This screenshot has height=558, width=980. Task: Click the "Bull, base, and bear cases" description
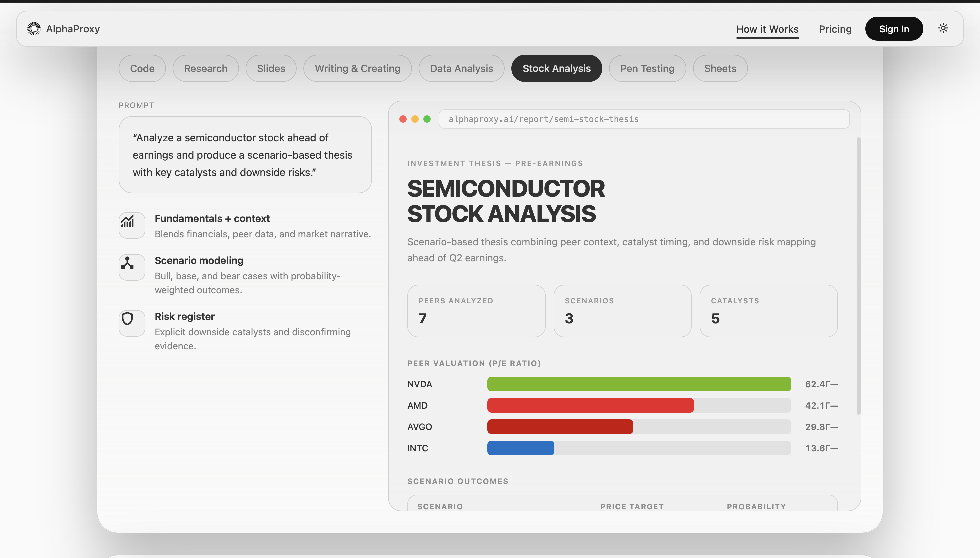pos(247,283)
